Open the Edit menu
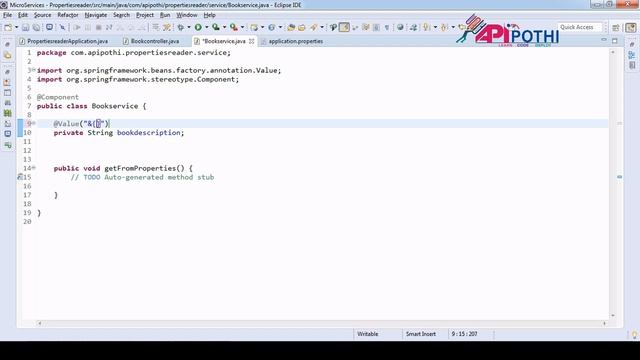 pos(23,15)
